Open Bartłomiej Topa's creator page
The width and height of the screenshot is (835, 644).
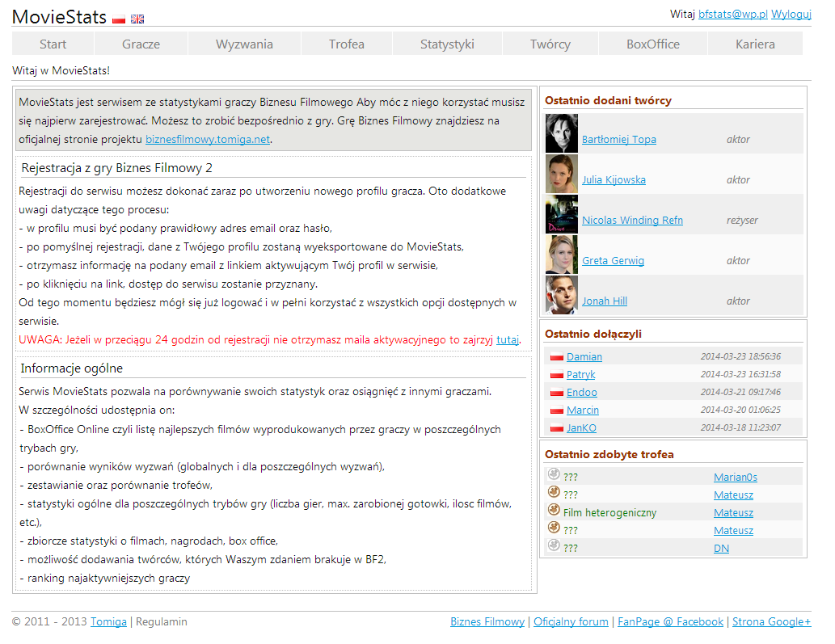click(619, 140)
